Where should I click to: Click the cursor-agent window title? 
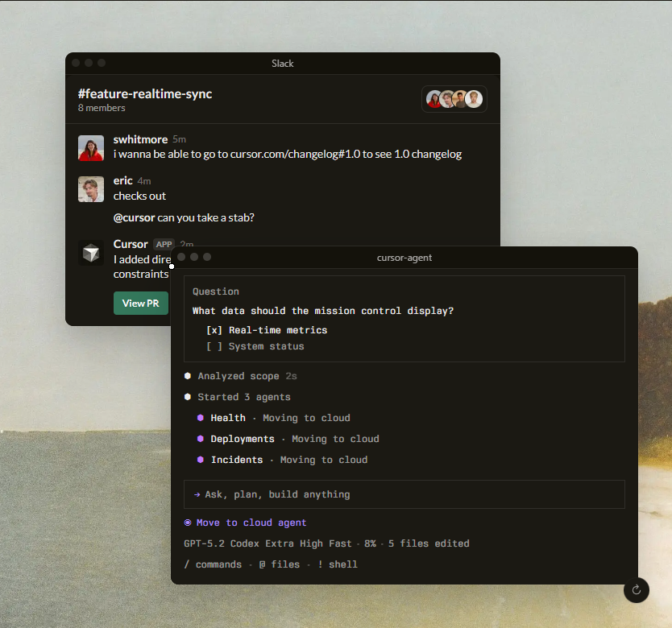point(404,258)
